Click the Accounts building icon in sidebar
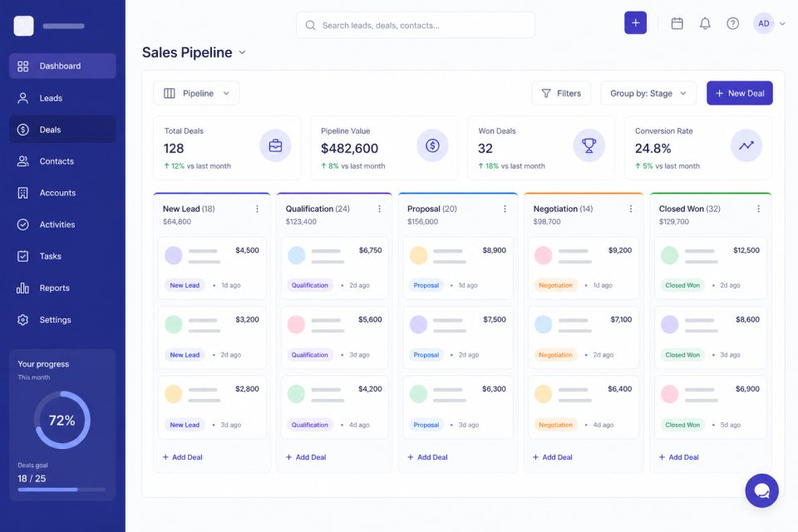Screen dimensions: 798x532 [x=23, y=193]
